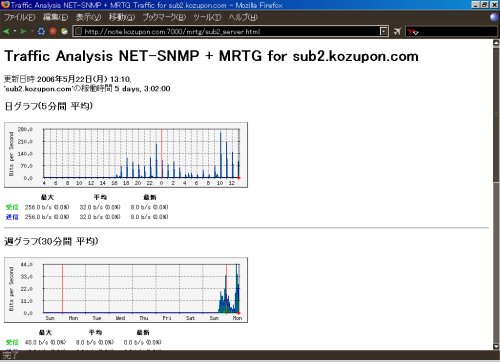The height and width of the screenshot is (362, 500).
Task: Open the ツール (Tools) menu
Action: point(207,17)
